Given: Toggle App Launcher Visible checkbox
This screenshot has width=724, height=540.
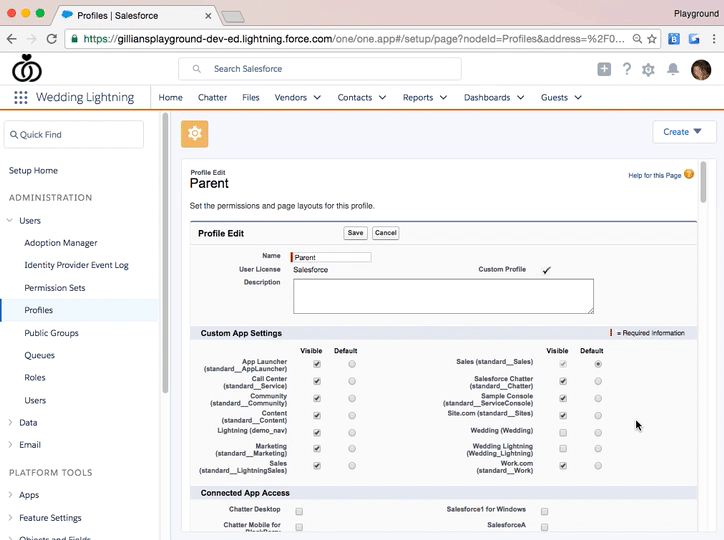Looking at the screenshot, I should point(317,364).
